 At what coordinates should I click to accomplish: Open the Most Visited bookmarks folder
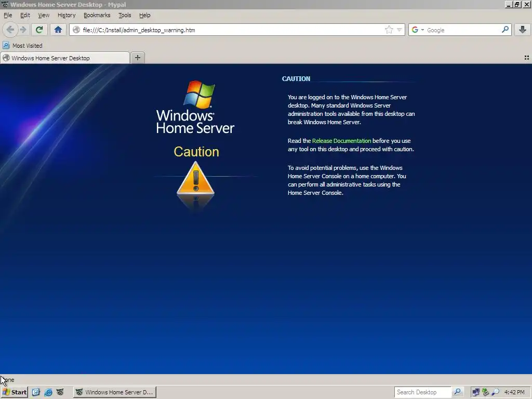[23, 46]
